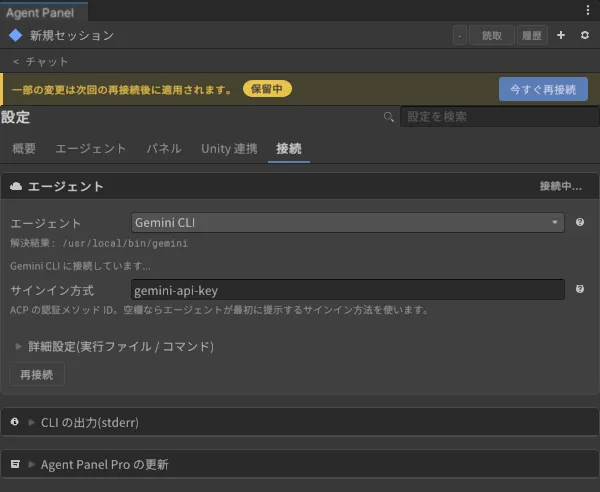
Task: Switch to the Unity 連携 tab
Action: [229, 148]
